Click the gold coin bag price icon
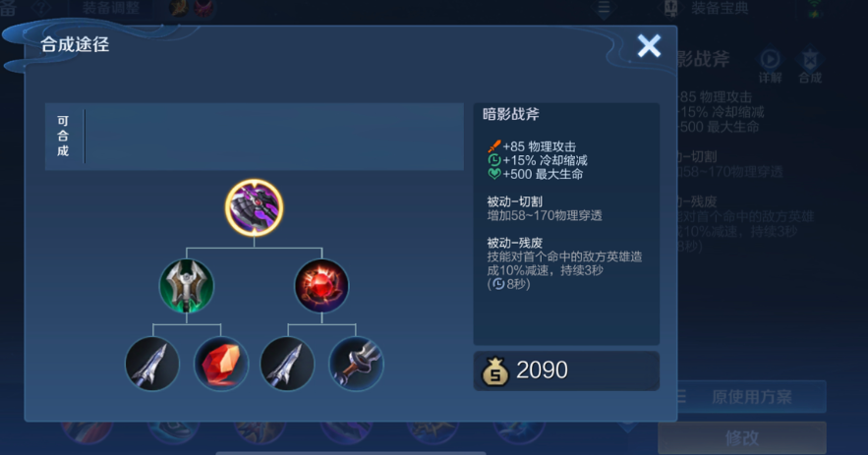The height and width of the screenshot is (455, 868). point(494,370)
